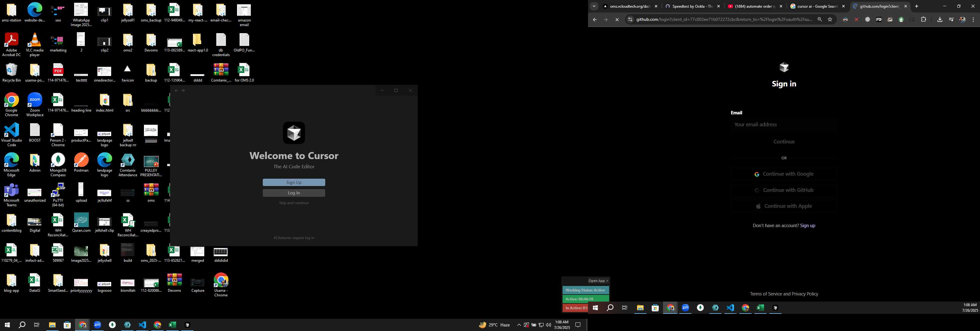
Task: Click the Your email address field
Action: 784,124
